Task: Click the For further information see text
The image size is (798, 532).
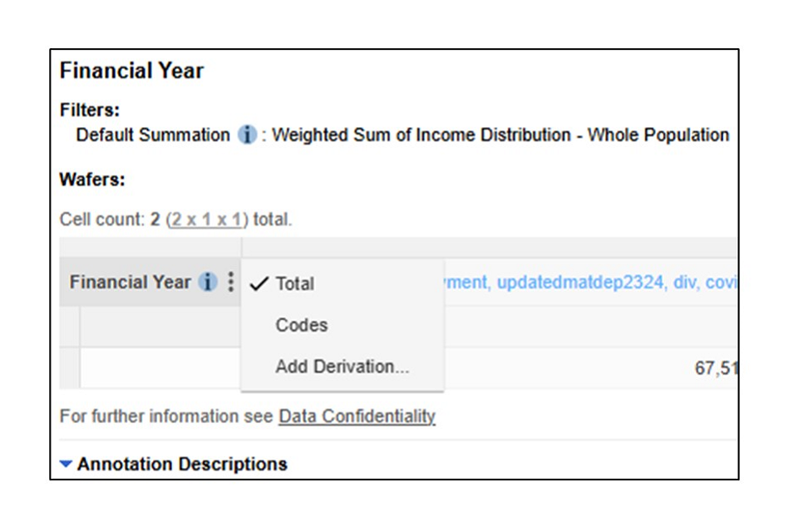Action: point(166,416)
